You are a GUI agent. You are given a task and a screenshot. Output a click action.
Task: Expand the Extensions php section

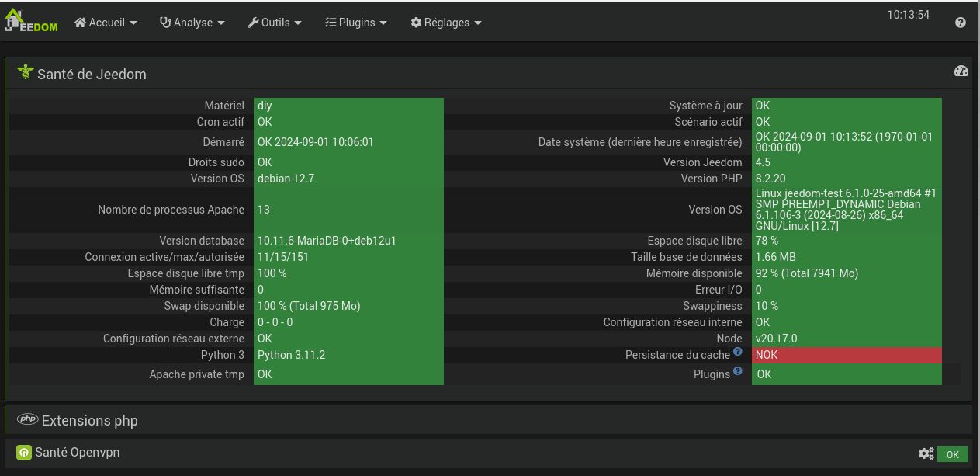point(89,421)
